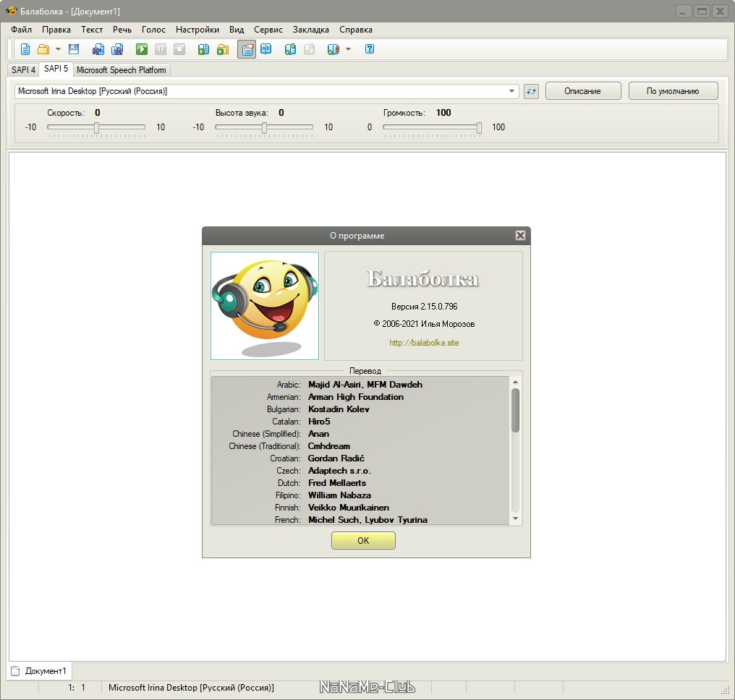Click the translators list scroll-up arrow

pos(515,383)
